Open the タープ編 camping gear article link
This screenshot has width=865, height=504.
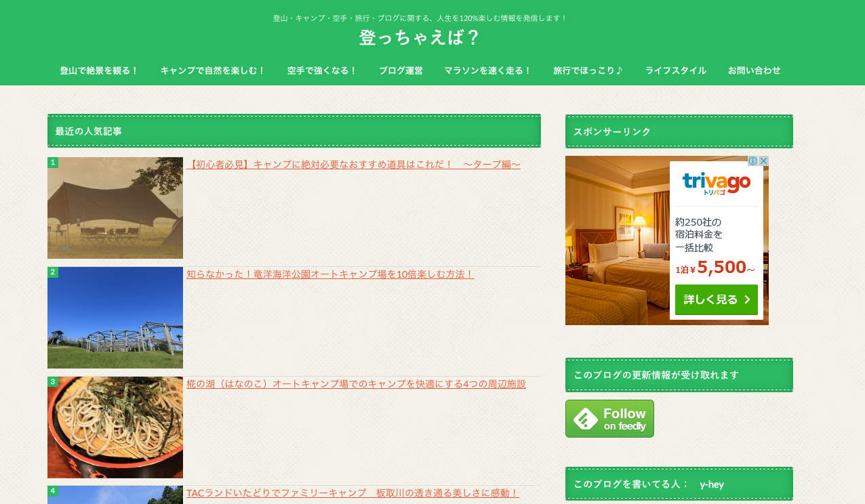coord(354,165)
